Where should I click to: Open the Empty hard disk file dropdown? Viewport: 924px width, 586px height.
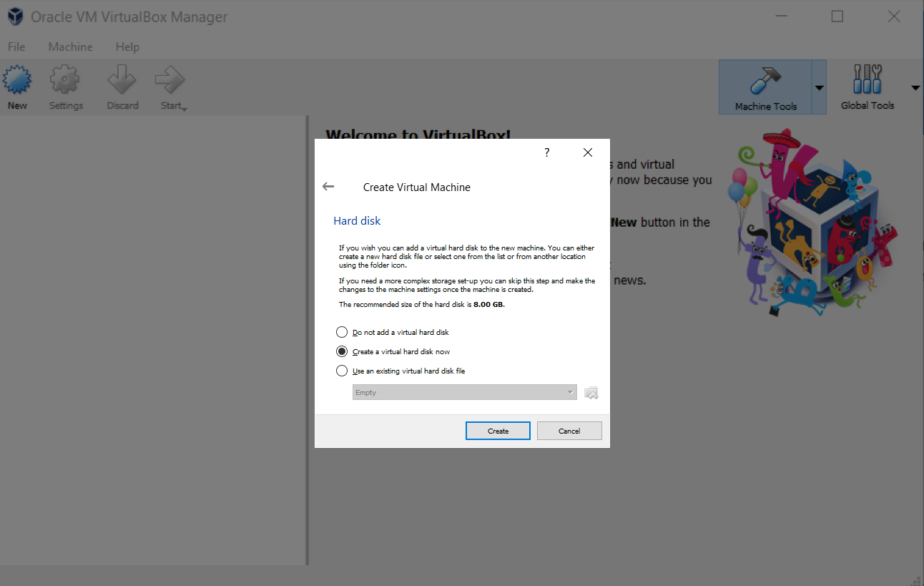(x=464, y=392)
